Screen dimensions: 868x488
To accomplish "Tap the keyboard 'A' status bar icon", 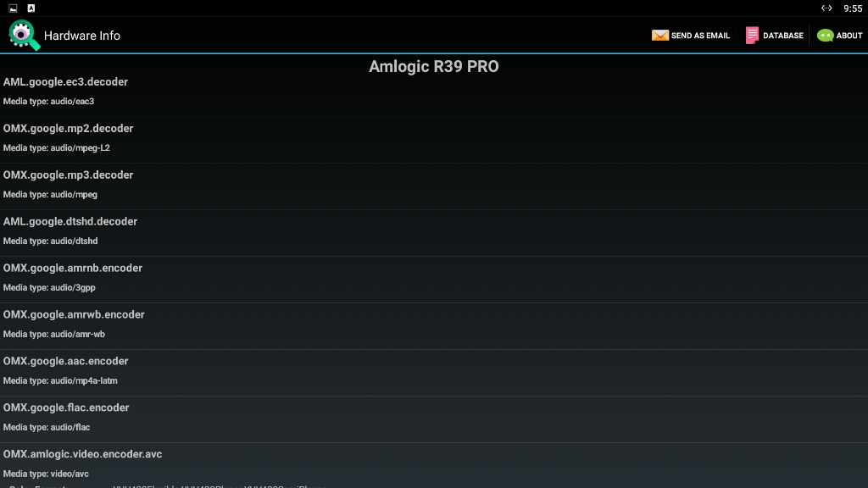I will pos(31,8).
